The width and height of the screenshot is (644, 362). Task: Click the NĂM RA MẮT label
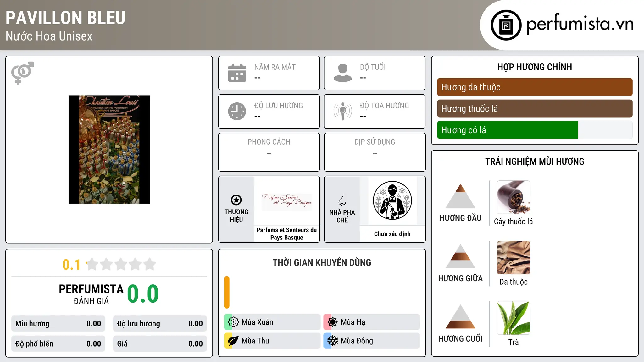pyautogui.click(x=275, y=67)
